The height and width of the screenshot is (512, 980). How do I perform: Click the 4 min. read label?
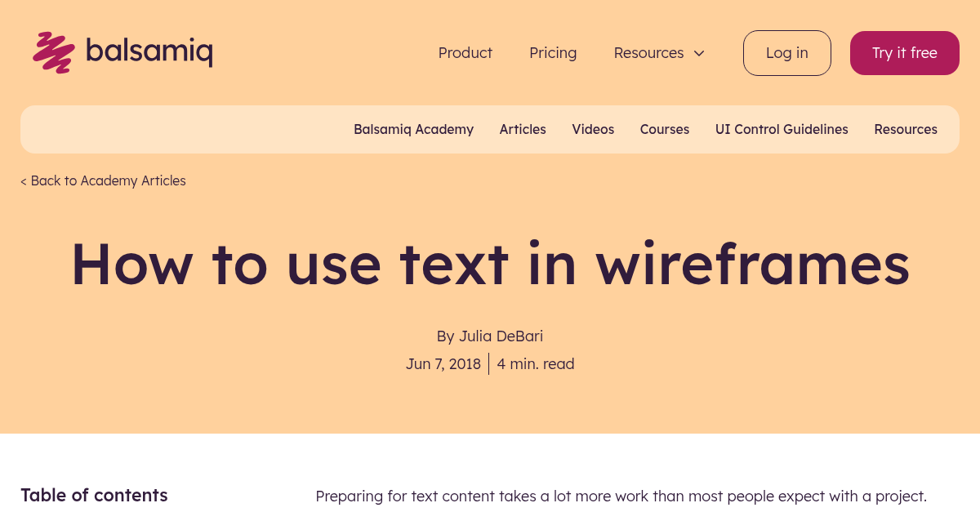click(536, 363)
